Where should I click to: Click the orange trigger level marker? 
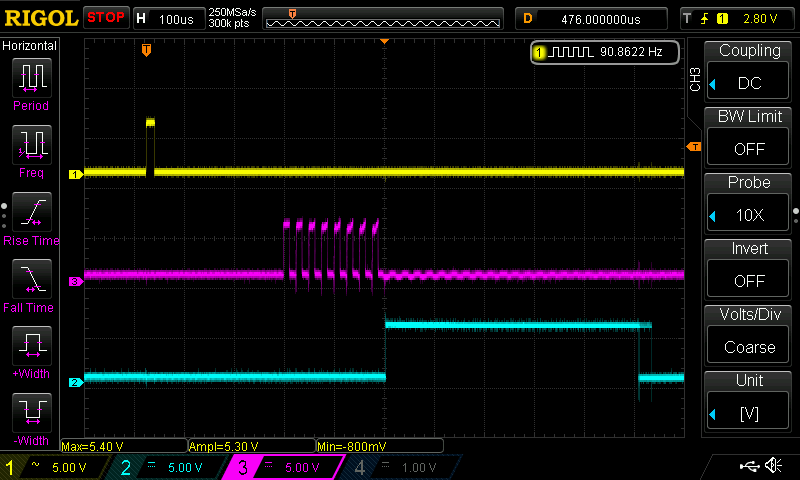(692, 147)
